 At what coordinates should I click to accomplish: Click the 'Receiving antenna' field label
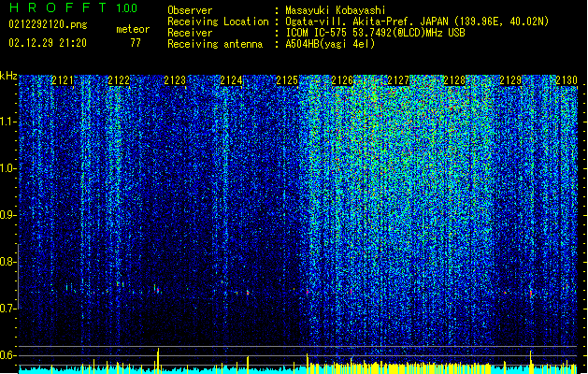[215, 44]
